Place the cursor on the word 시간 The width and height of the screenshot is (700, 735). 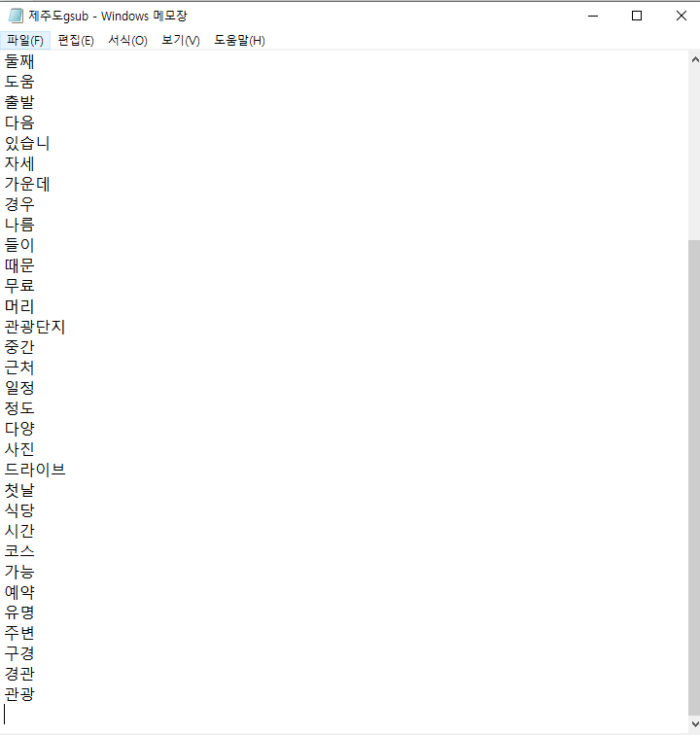tap(19, 530)
